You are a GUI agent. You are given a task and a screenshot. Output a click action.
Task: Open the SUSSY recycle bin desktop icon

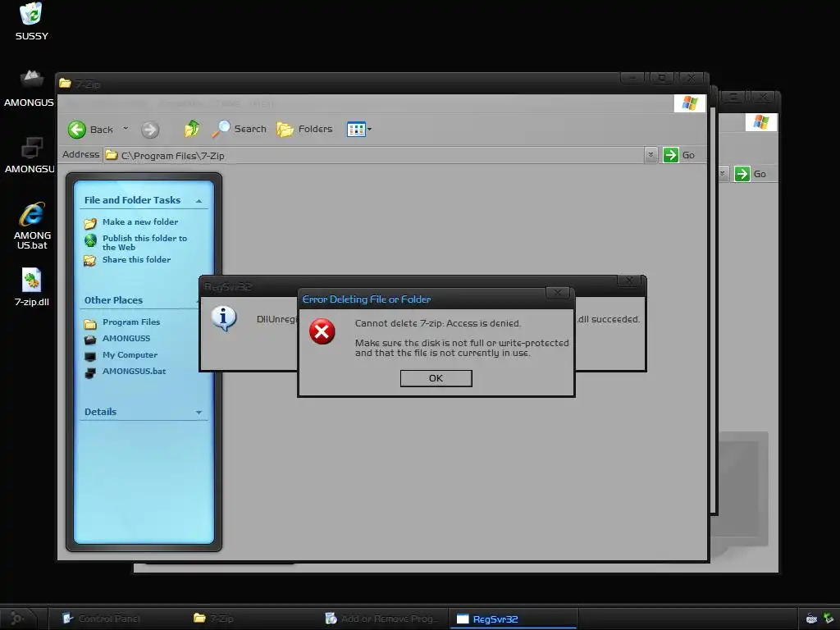31,21
